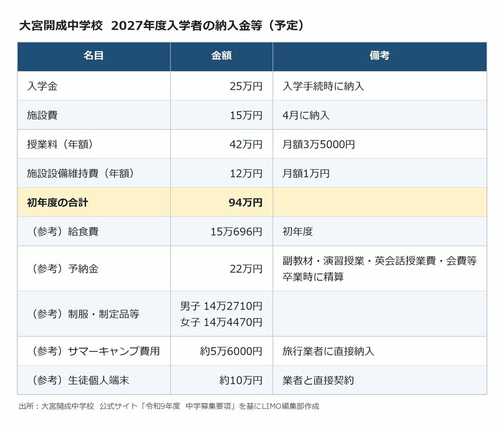Screen dimensions: 504x431
Task: Click the 初年度 note for 給食費
Action: coord(298,231)
